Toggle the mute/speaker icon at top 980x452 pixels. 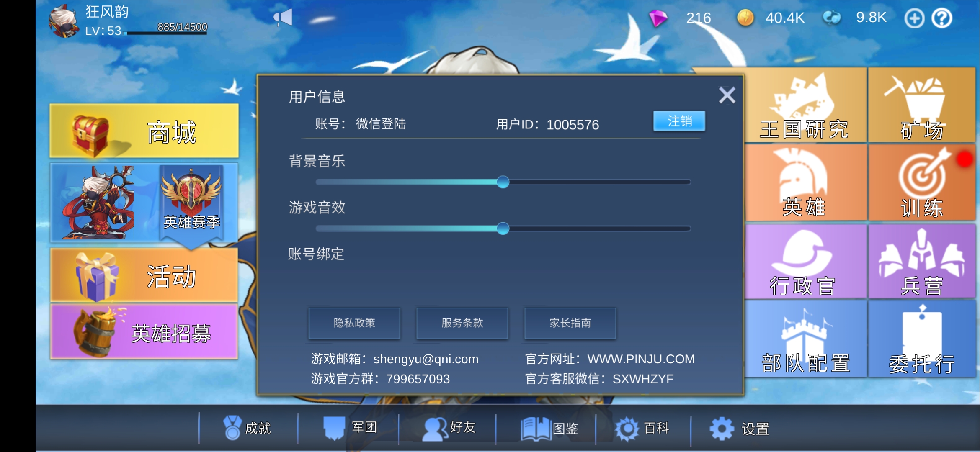click(x=282, y=17)
